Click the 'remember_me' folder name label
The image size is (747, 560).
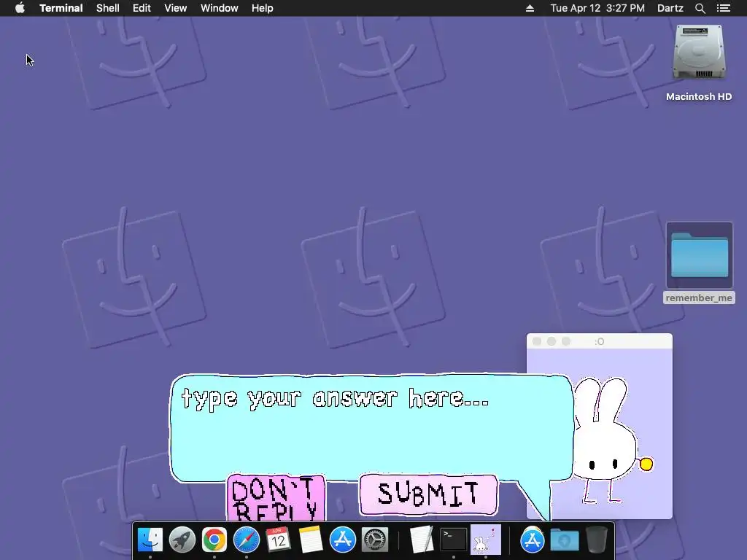[699, 297]
